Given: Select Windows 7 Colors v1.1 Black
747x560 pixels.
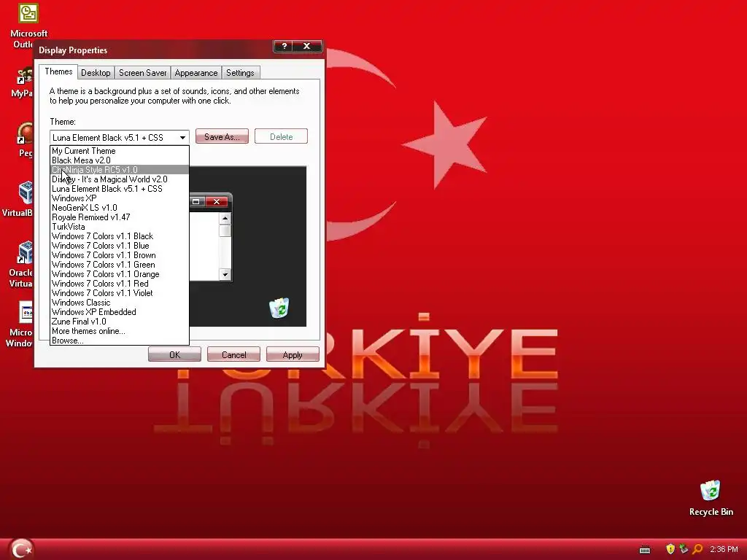Looking at the screenshot, I should tap(120, 236).
